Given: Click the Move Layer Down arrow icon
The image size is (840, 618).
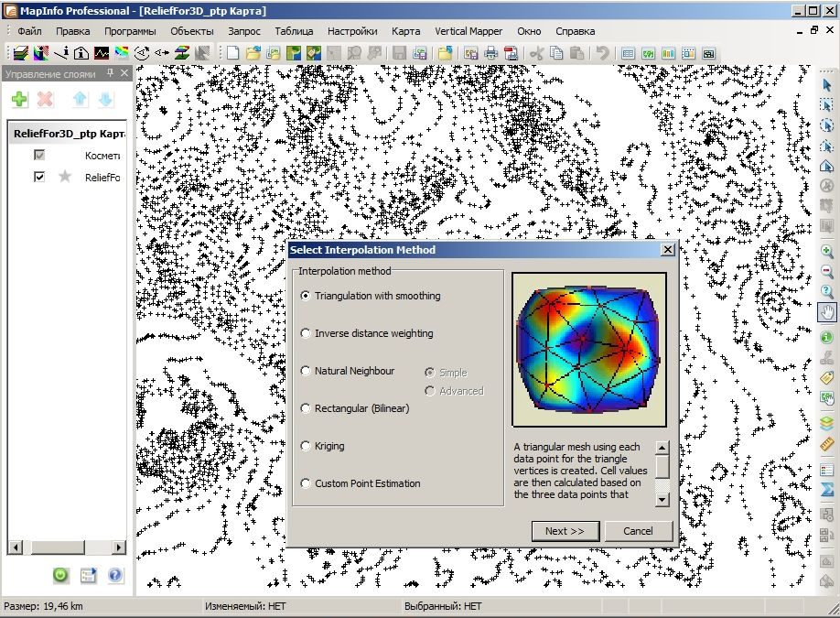Looking at the screenshot, I should 105,99.
